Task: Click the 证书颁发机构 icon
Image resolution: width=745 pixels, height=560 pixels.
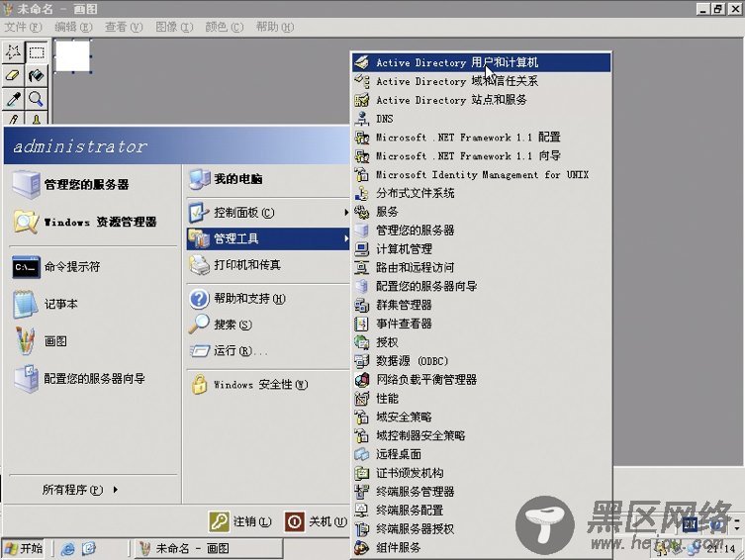Action: coord(361,473)
